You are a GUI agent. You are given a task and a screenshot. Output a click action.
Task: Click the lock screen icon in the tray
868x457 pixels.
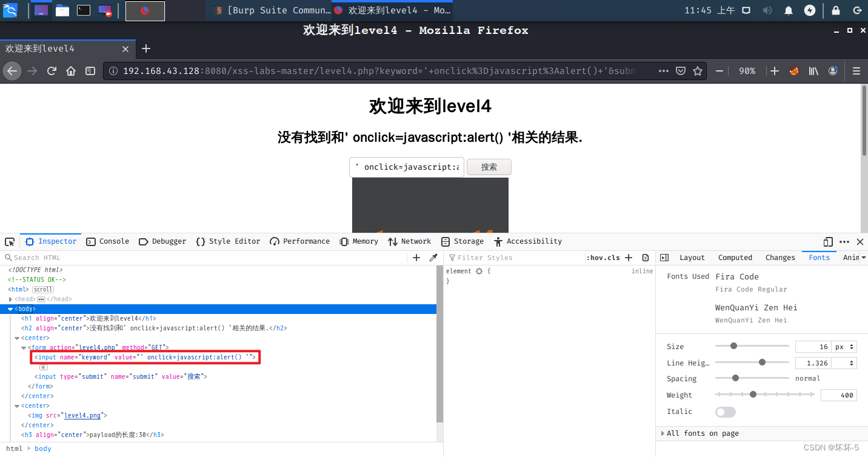click(836, 10)
